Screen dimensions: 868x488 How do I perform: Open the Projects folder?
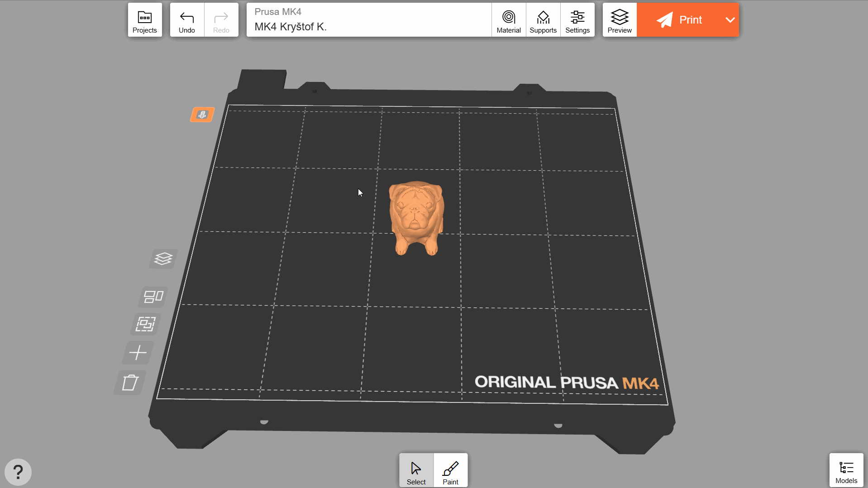[144, 20]
